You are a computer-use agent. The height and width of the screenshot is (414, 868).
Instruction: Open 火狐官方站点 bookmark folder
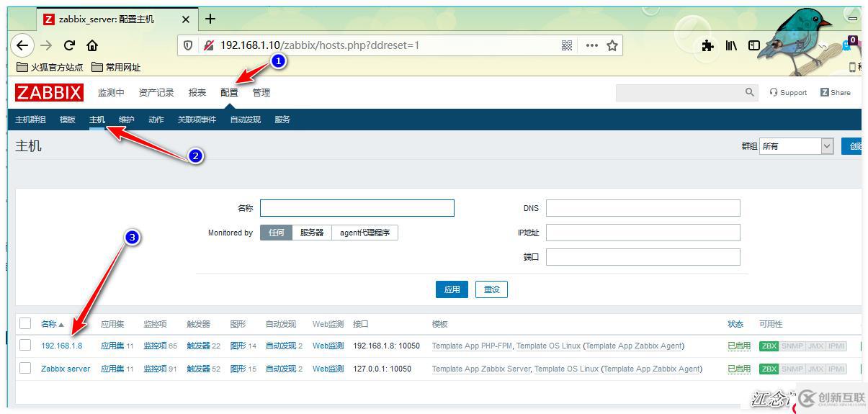click(x=50, y=67)
